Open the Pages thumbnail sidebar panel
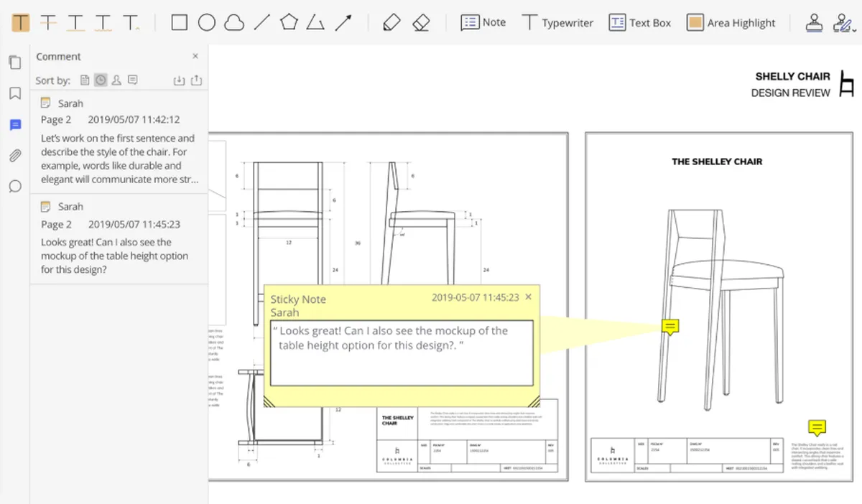Image resolution: width=862 pixels, height=504 pixels. pyautogui.click(x=15, y=62)
